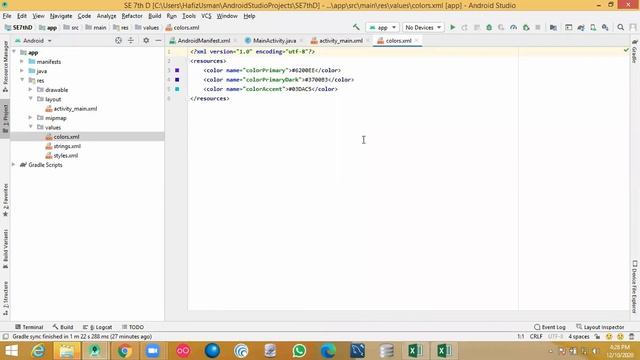Expand the drawable folder
Screen dimensions: 640x360
[x=30, y=89]
